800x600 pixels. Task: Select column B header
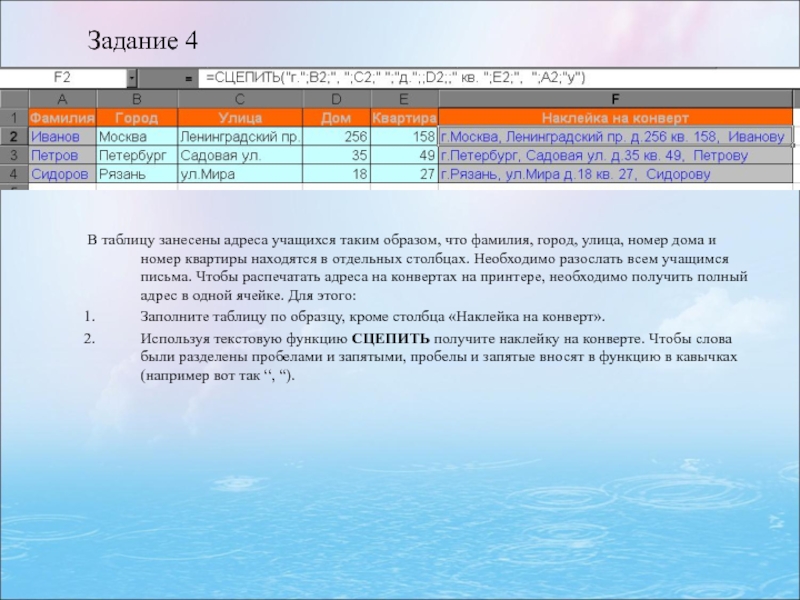(136, 98)
